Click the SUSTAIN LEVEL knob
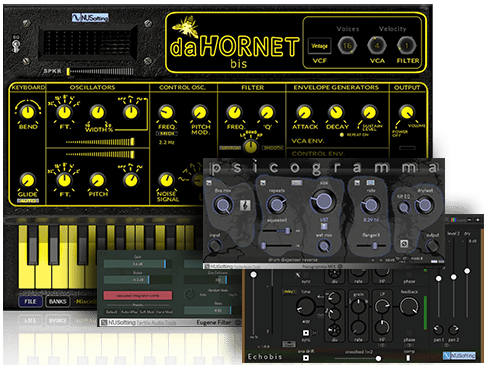Viewport: 487px width, 365px height. pos(369,112)
